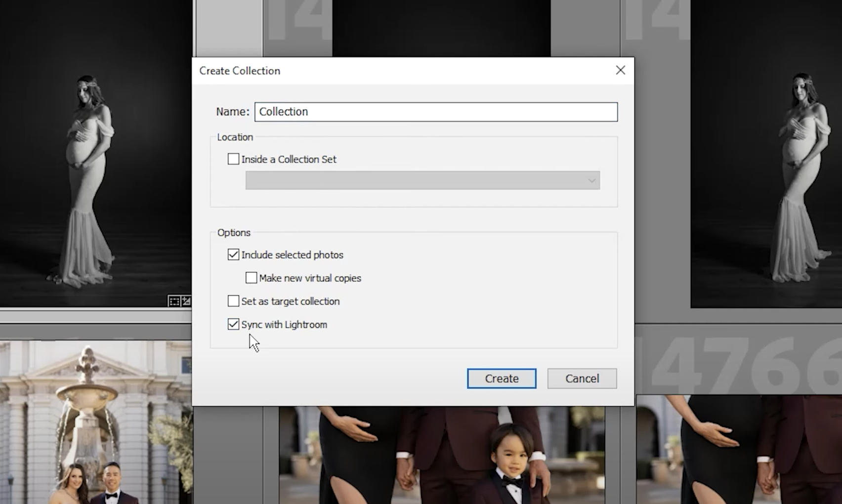Click inside the Name input field
842x504 pixels.
436,112
